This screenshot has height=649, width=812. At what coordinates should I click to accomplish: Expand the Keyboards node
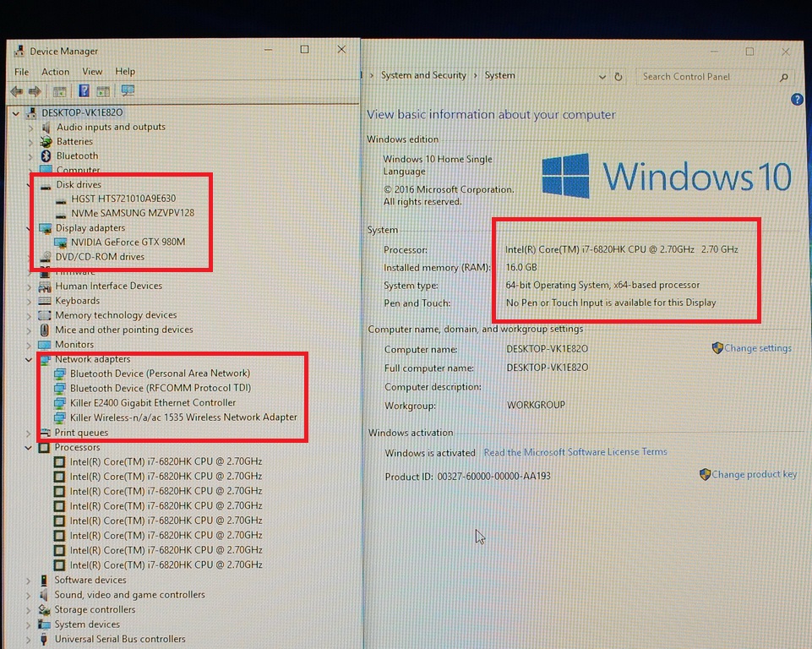tap(29, 301)
